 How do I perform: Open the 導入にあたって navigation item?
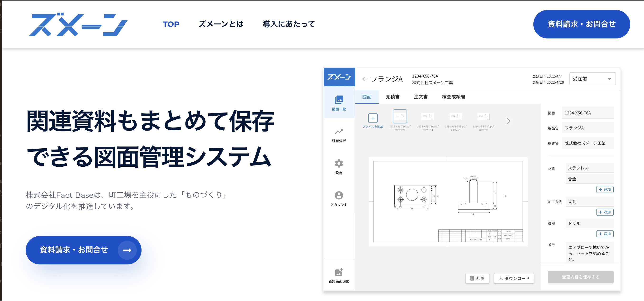point(289,24)
